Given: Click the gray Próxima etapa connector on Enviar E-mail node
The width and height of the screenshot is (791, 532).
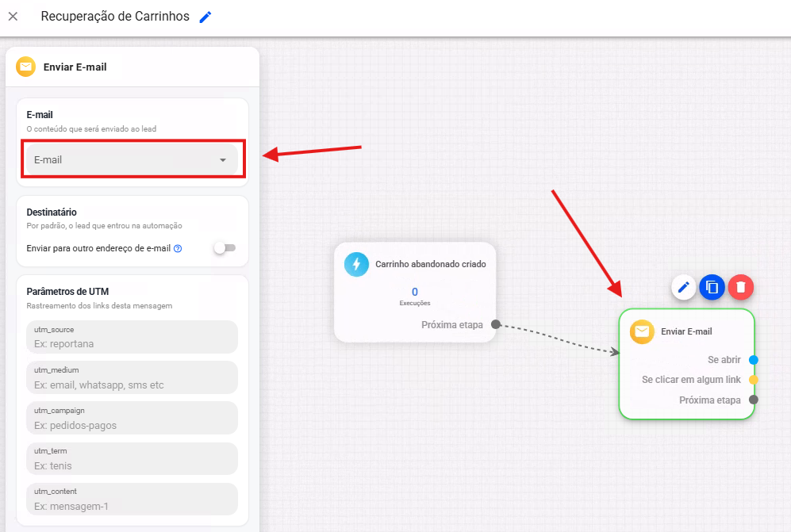Looking at the screenshot, I should 754,400.
